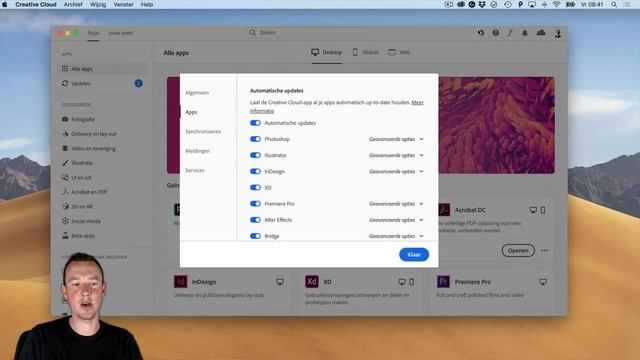The width and height of the screenshot is (640, 360).
Task: Open the account profile icon
Action: [558, 33]
